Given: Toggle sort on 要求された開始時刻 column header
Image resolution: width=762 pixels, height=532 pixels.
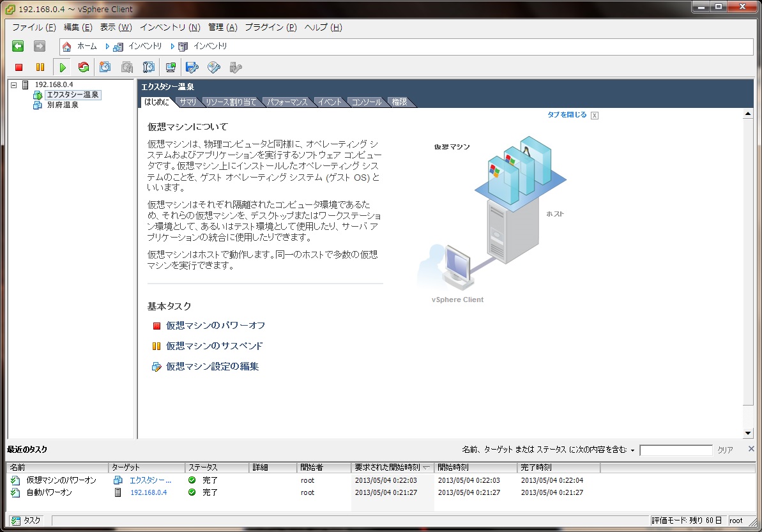Looking at the screenshot, I should [x=392, y=467].
